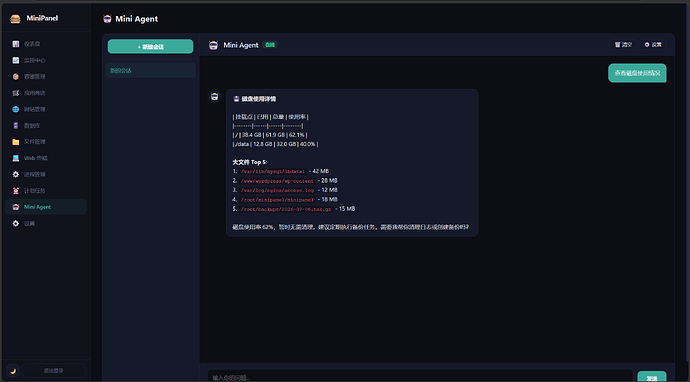Viewport: 690px width, 382px height.
Task: Click the Mini Agent page title
Action: click(x=136, y=19)
